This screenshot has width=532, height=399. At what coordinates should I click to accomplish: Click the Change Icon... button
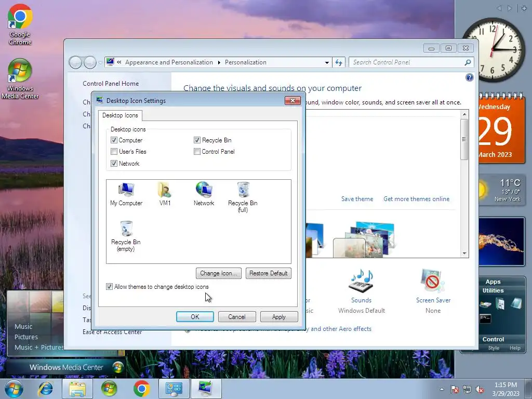pyautogui.click(x=219, y=273)
